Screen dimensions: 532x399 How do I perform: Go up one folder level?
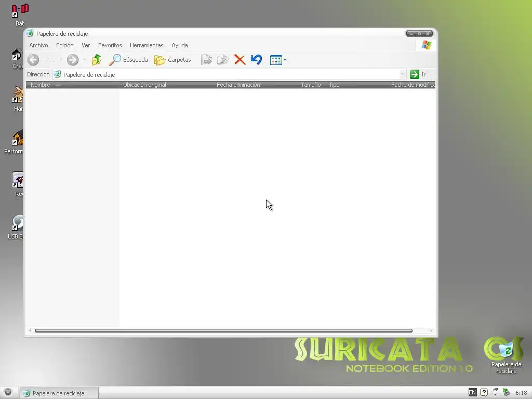(97, 60)
